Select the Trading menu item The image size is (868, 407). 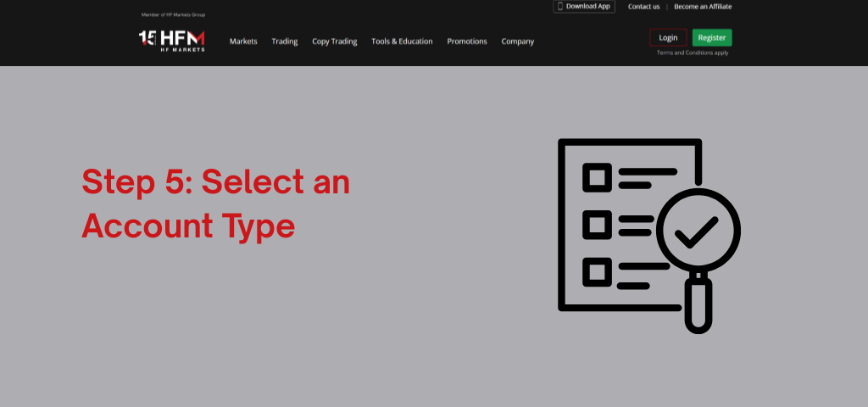pos(284,42)
